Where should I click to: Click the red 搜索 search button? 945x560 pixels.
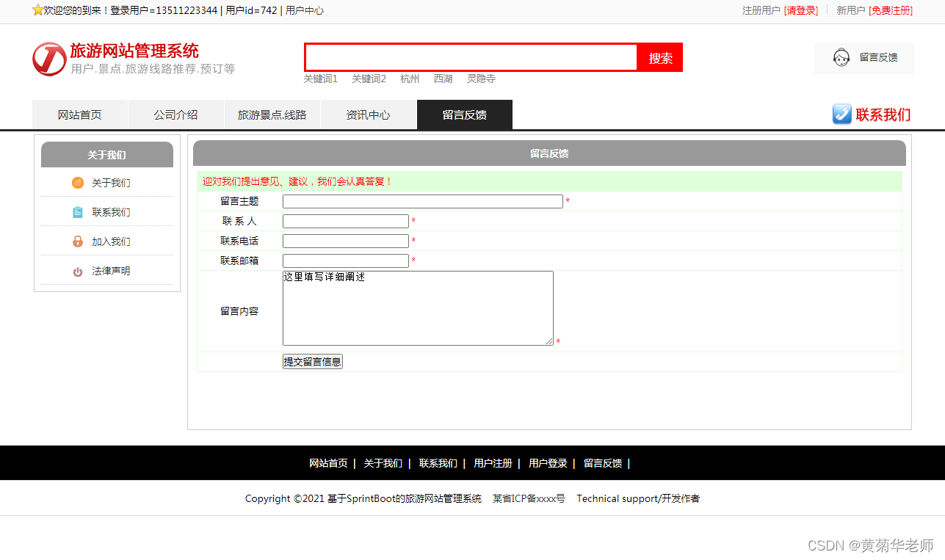tap(660, 58)
